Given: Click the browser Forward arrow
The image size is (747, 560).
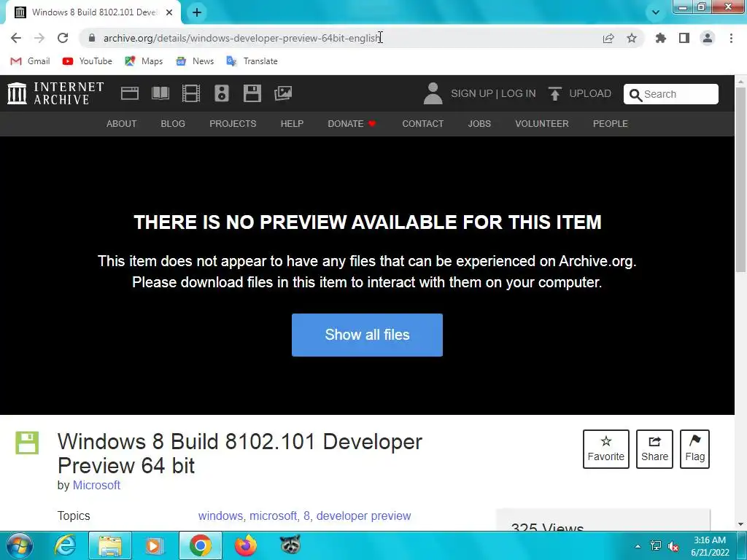Looking at the screenshot, I should [39, 38].
